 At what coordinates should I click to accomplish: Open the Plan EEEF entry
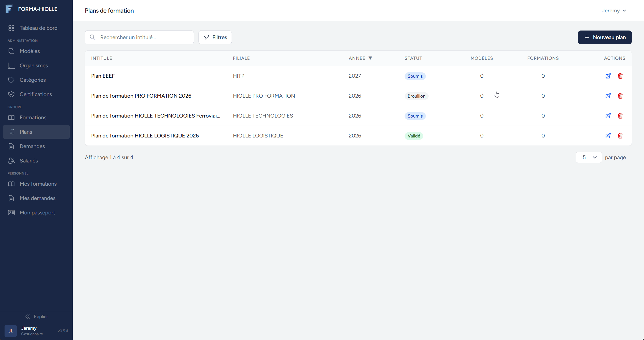(x=103, y=76)
